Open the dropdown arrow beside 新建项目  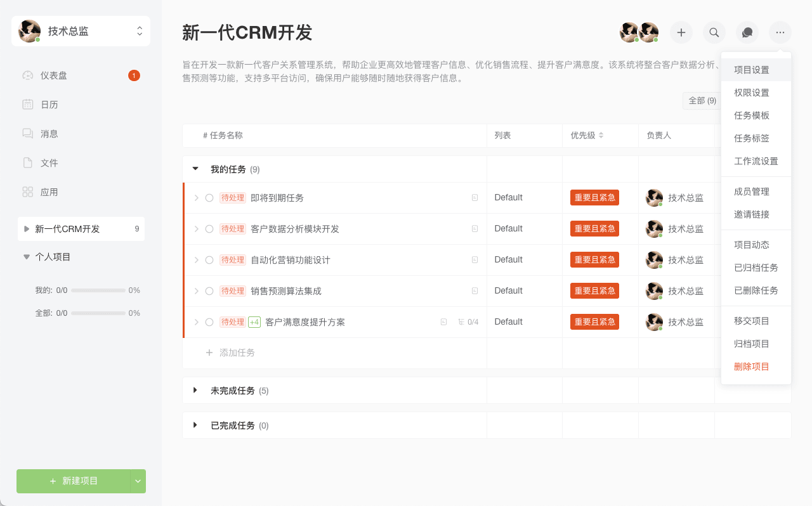click(138, 481)
